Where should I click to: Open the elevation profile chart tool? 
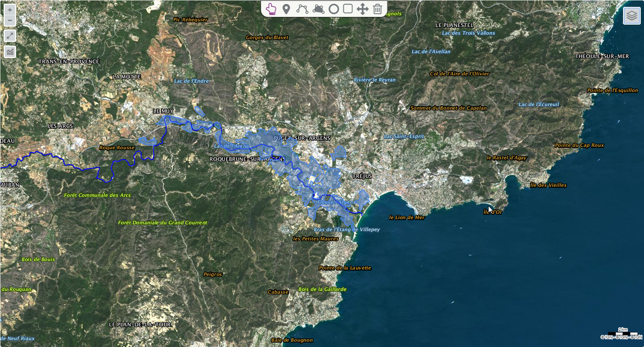point(10,52)
